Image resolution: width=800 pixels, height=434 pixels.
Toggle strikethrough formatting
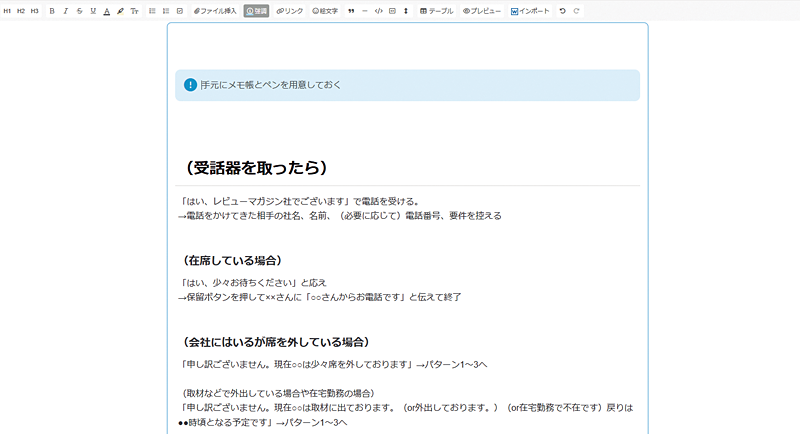pyautogui.click(x=79, y=11)
